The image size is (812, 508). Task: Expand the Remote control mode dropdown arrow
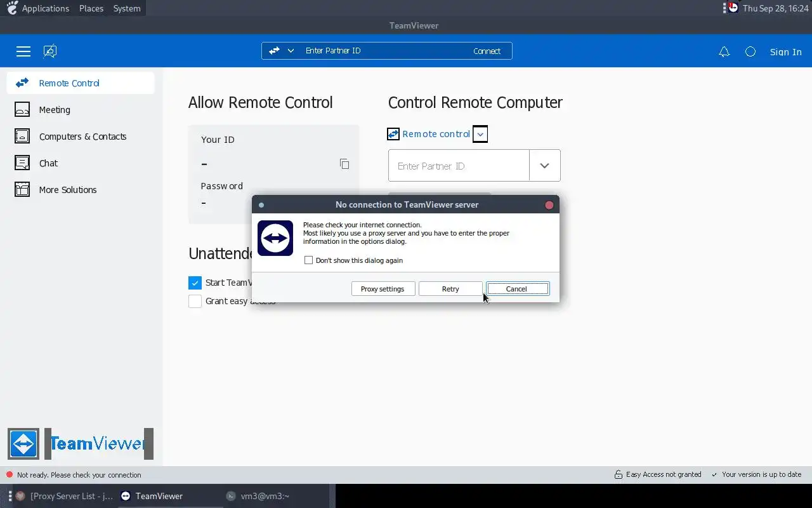[x=480, y=134]
